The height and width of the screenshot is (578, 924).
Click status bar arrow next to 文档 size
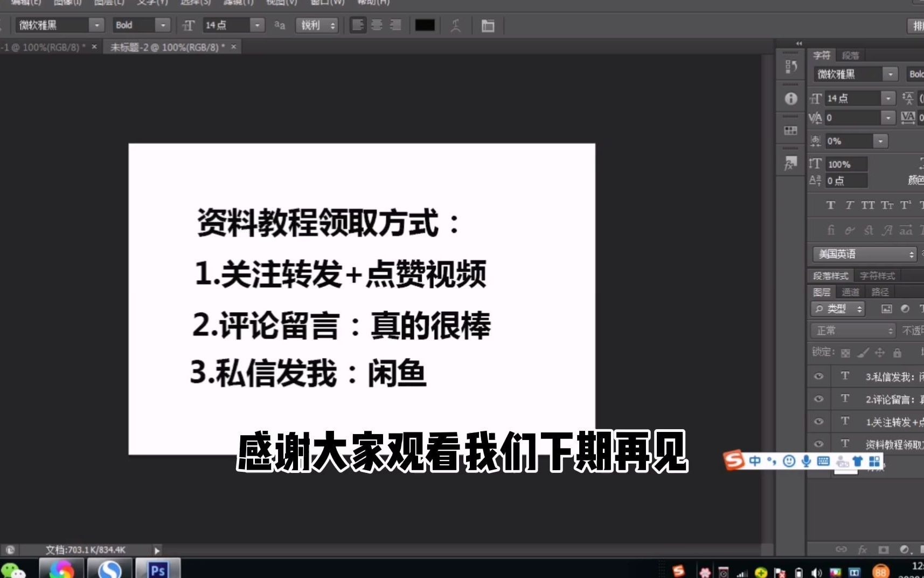tap(157, 551)
